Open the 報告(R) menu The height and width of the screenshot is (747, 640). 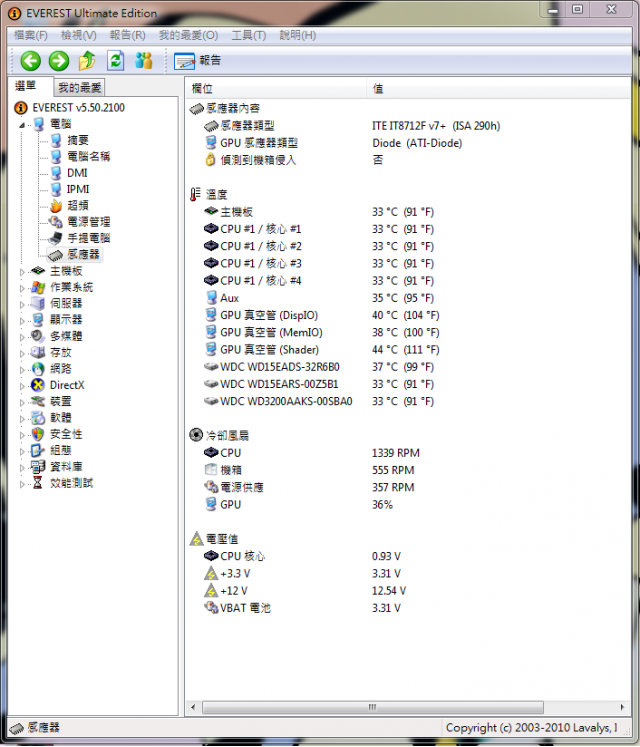tap(127, 35)
